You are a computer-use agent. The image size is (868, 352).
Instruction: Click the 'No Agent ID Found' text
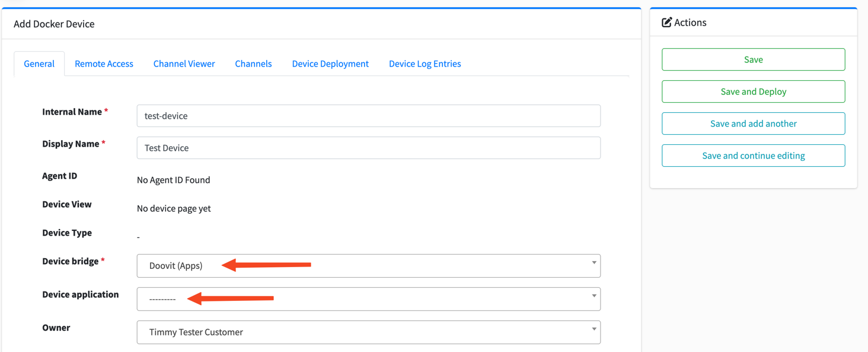click(x=173, y=180)
